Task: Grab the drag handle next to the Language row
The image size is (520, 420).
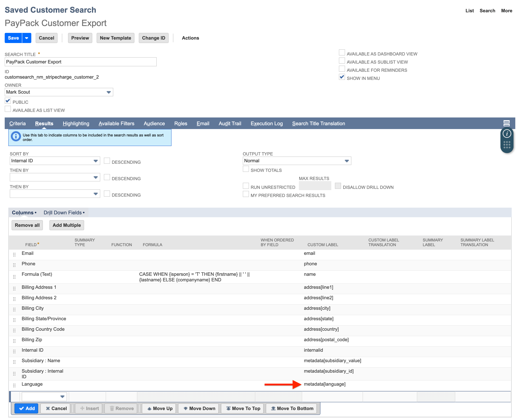Action: point(14,386)
